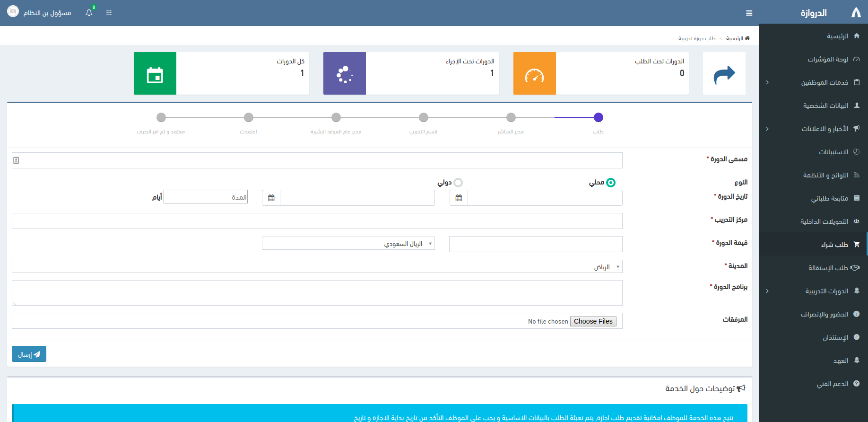Select the محلي radio button
Viewport: 868px width, 422px height.
coord(611,183)
